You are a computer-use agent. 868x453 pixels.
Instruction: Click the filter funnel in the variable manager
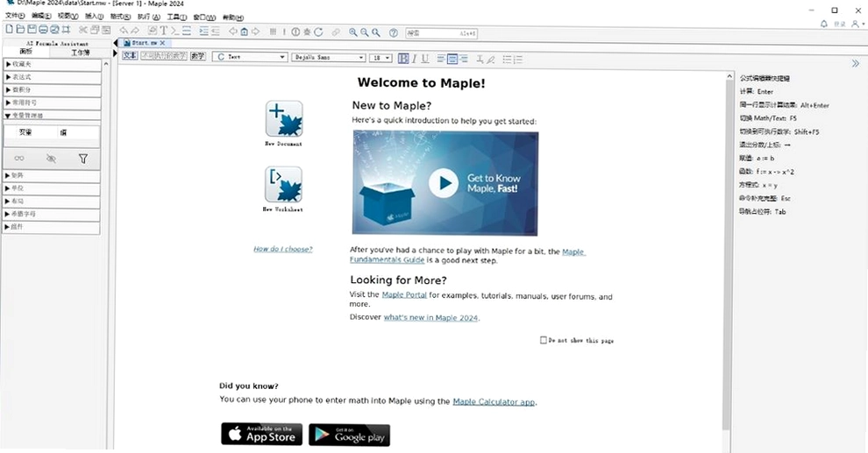(83, 159)
